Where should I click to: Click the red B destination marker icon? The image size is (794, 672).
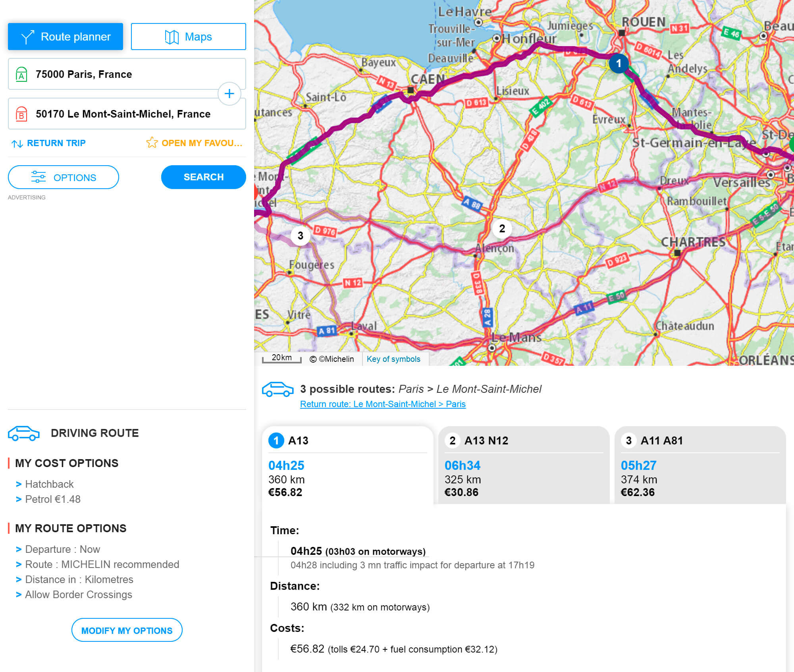click(21, 114)
